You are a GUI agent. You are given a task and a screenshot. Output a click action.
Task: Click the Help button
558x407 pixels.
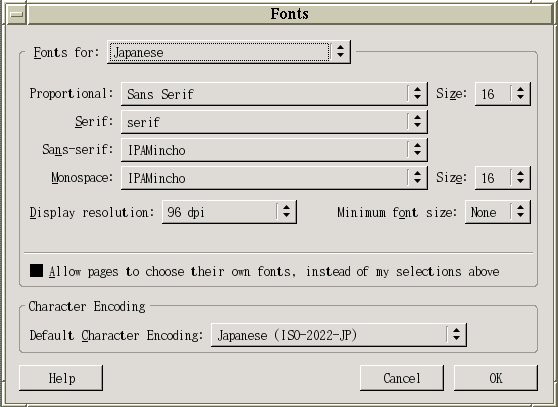pyautogui.click(x=61, y=378)
